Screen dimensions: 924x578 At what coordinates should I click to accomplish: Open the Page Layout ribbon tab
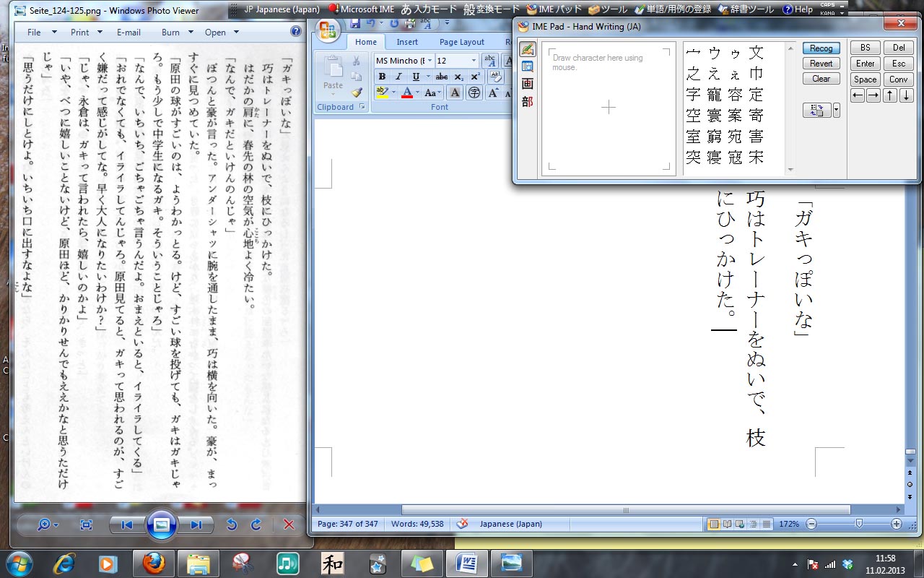461,42
